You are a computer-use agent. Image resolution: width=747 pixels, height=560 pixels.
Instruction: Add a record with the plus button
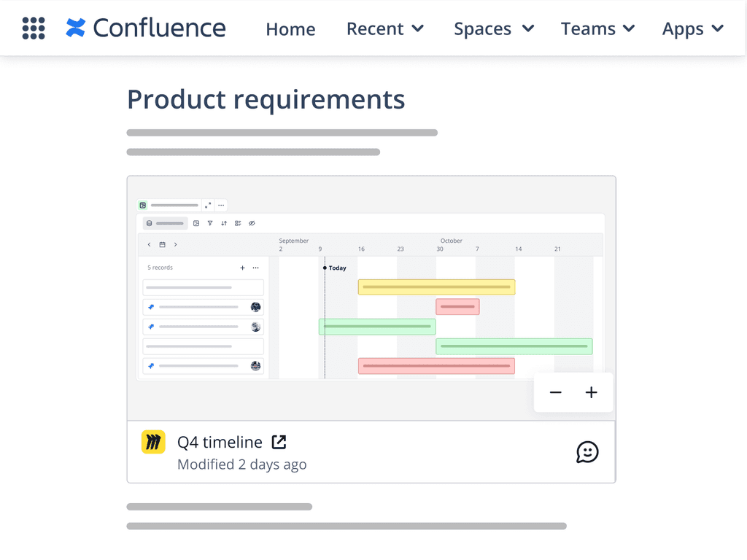[x=242, y=268]
